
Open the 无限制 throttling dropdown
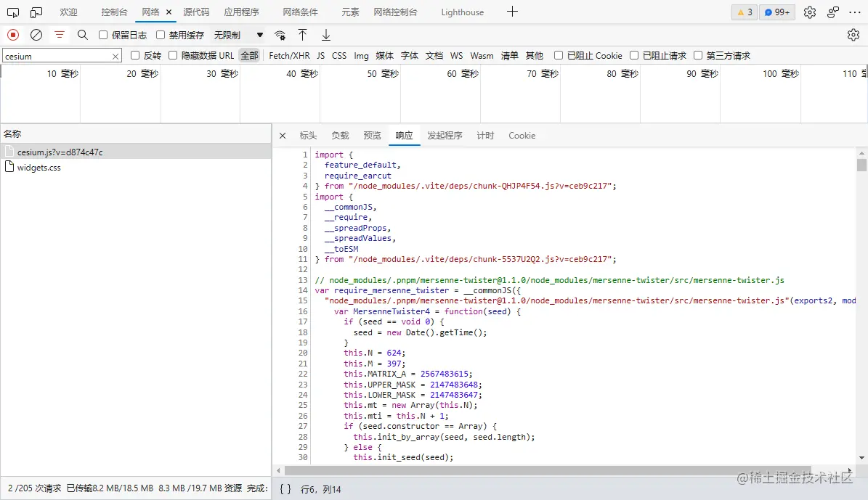point(238,35)
